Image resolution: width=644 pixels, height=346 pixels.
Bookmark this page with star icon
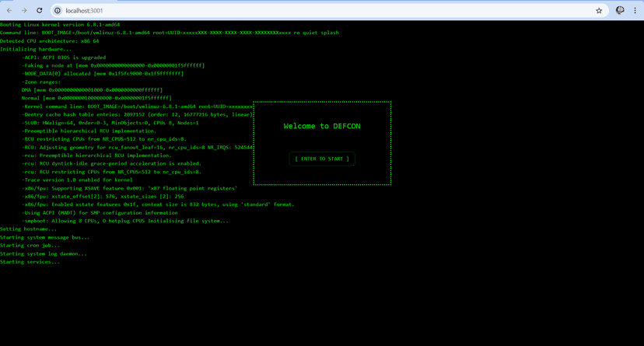point(599,11)
